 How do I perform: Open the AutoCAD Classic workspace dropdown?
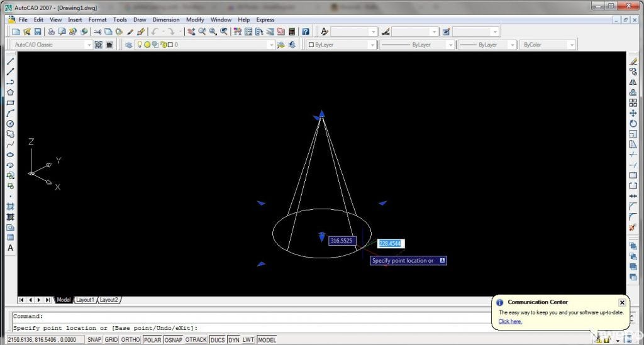[x=89, y=45]
